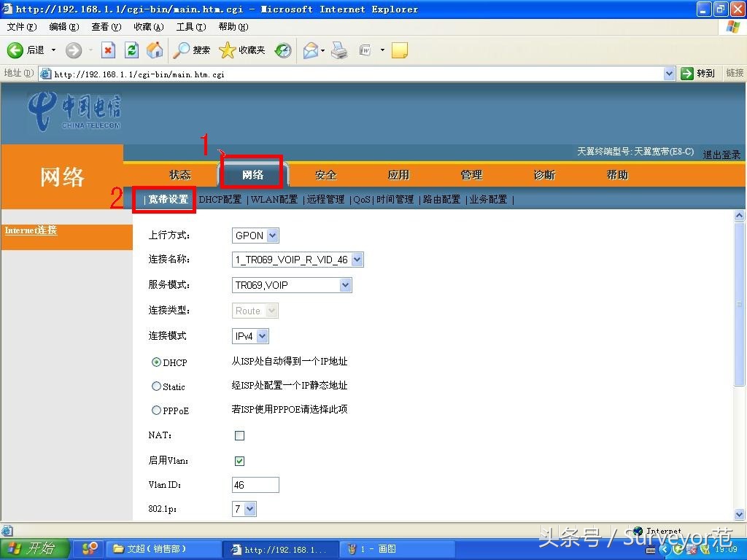Choose the PPPoE connection option
This screenshot has height=560, width=747.
tap(157, 411)
